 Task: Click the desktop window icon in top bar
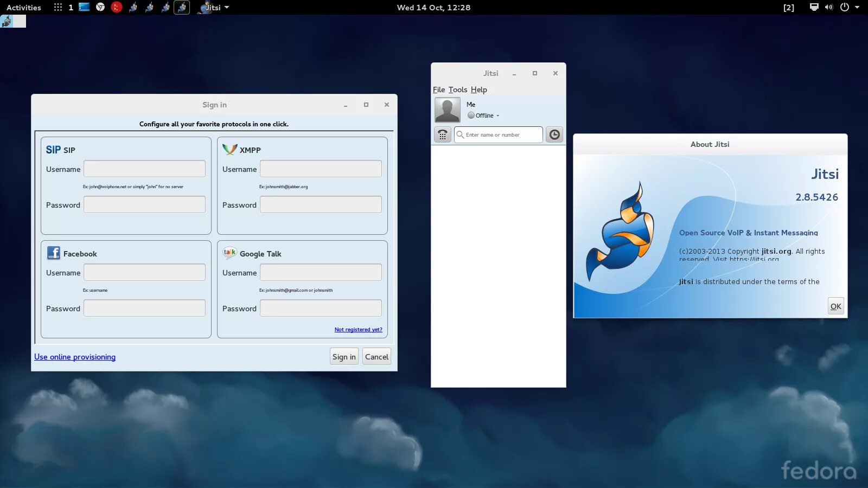coord(84,7)
